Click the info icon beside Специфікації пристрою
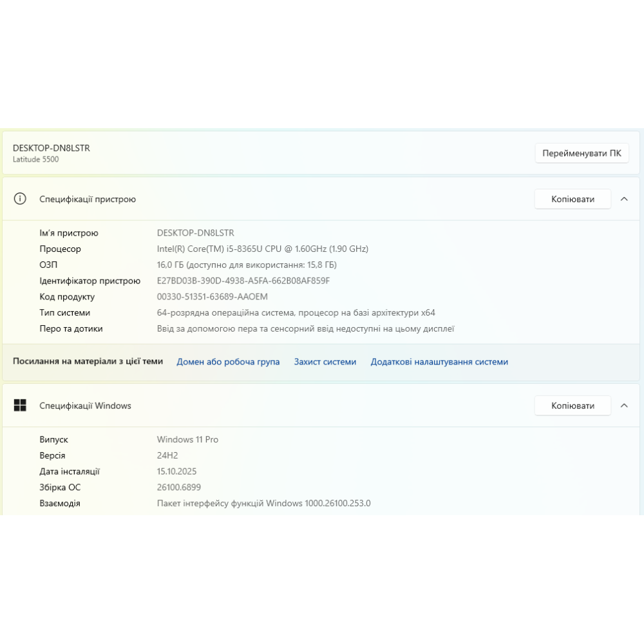Image resolution: width=644 pixels, height=644 pixels. pyautogui.click(x=20, y=199)
